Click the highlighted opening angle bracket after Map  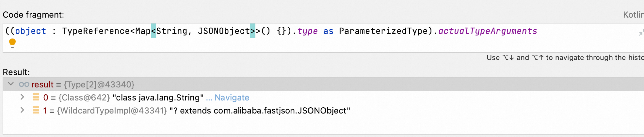pos(153,31)
